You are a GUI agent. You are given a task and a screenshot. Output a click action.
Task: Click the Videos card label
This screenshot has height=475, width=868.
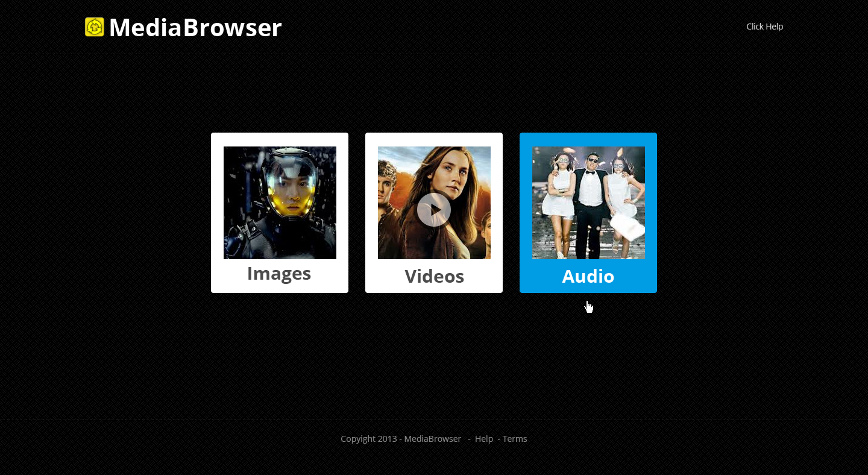(x=434, y=277)
